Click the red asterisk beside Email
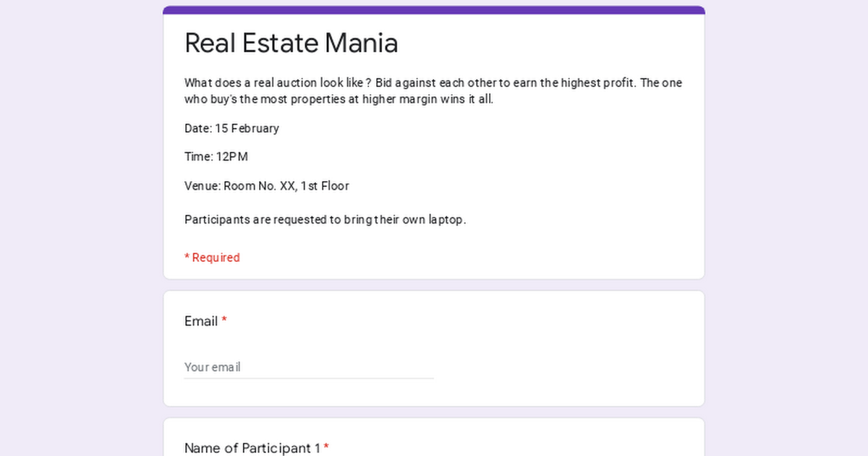 pos(224,321)
